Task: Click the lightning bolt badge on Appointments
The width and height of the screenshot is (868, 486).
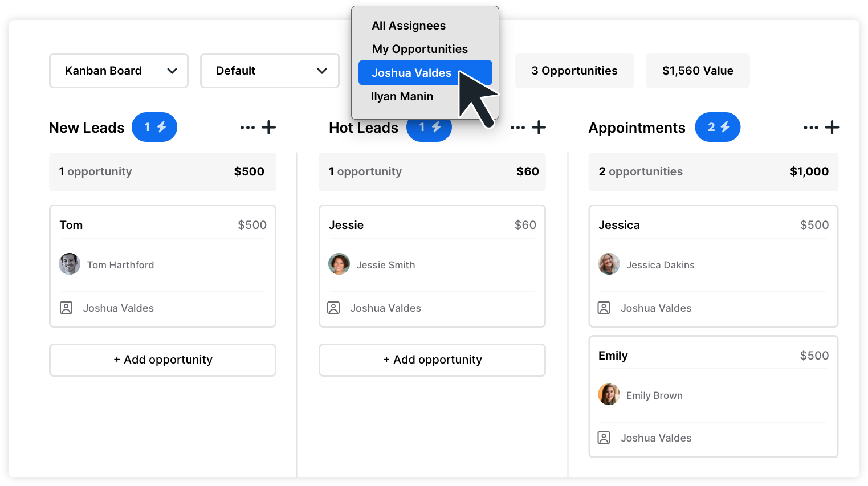Action: (x=726, y=127)
